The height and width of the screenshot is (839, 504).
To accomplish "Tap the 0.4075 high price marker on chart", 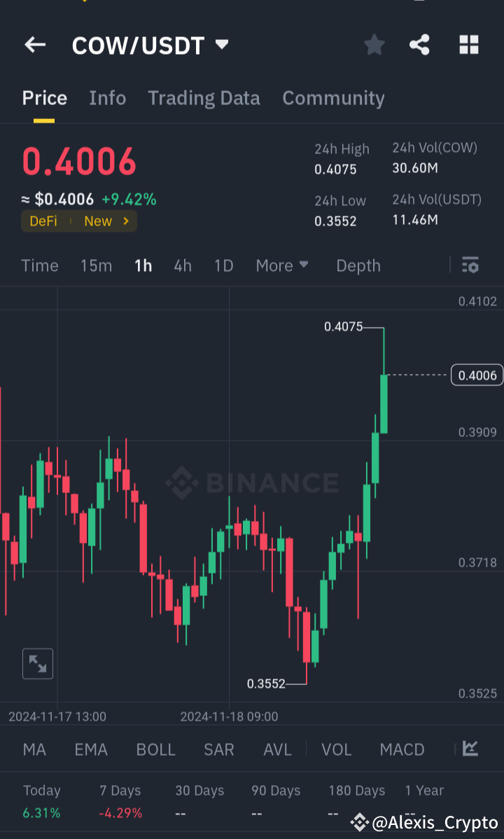I will 344,326.
